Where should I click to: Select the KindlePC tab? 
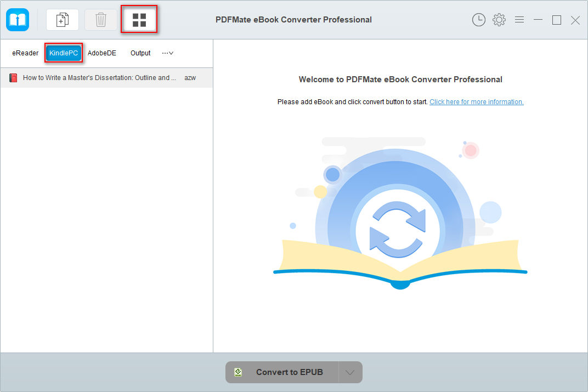64,53
